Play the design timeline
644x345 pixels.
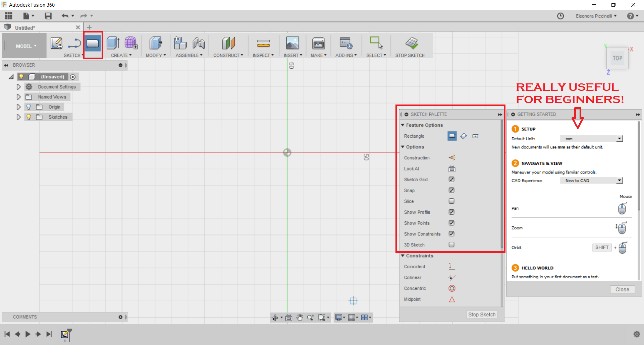pyautogui.click(x=28, y=334)
